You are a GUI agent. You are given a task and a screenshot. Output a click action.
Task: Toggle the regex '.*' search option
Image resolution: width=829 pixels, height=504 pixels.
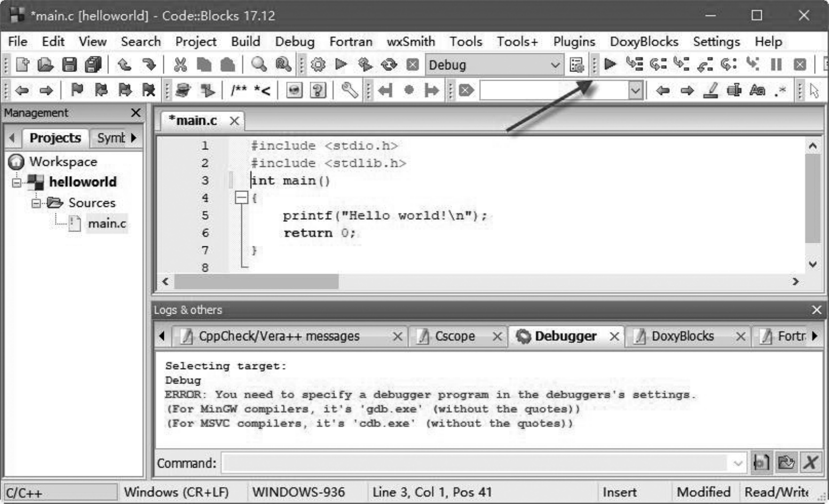780,90
